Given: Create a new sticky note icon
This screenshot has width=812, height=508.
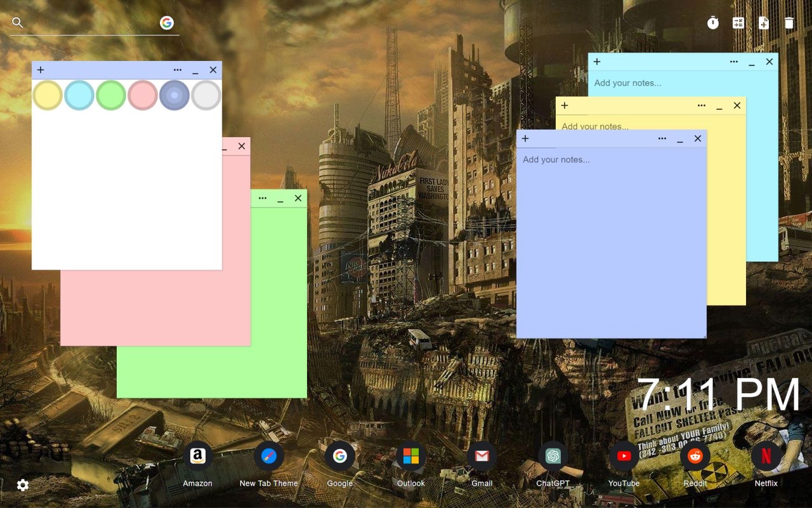Looking at the screenshot, I should pos(764,23).
